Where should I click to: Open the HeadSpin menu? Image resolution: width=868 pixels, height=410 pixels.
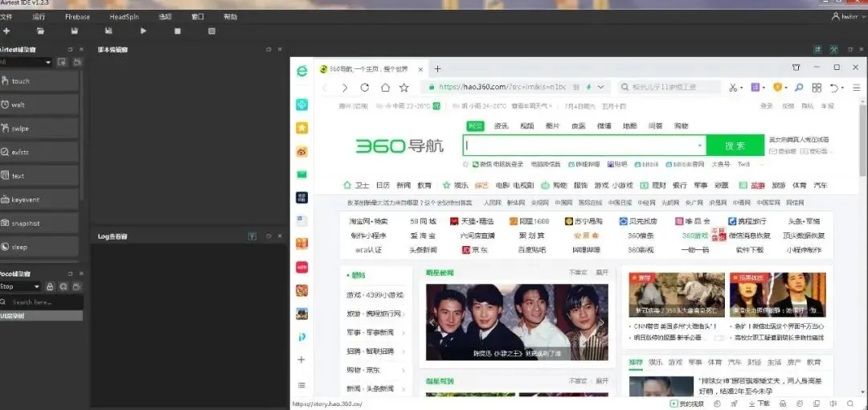pos(125,17)
